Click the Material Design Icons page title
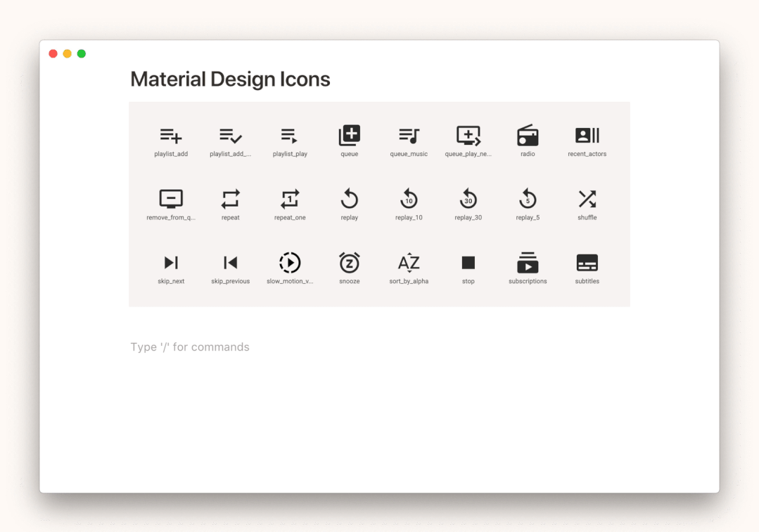Viewport: 759px width, 532px height. click(230, 79)
